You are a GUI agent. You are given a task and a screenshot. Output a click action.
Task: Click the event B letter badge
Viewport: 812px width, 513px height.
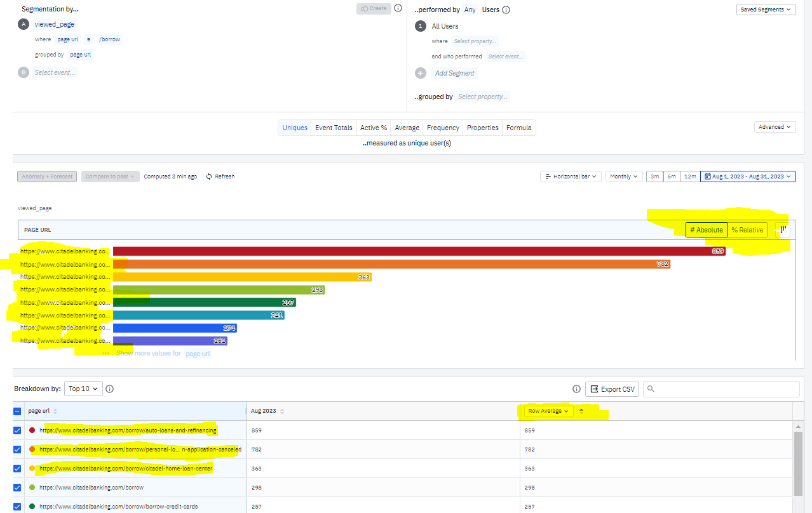24,72
